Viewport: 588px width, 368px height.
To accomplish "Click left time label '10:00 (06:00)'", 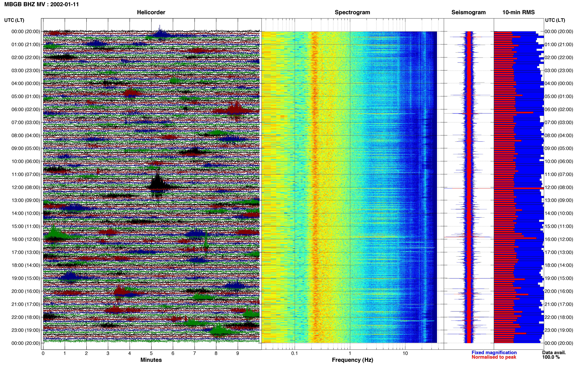I will [x=26, y=161].
